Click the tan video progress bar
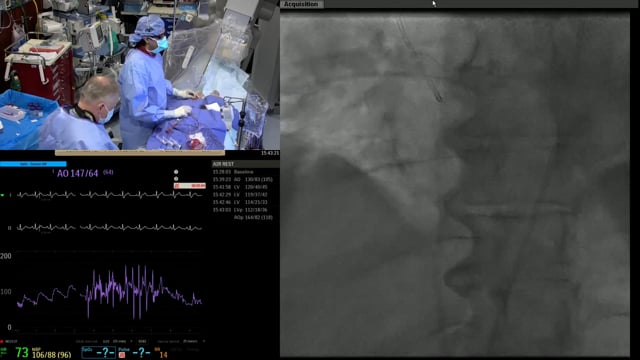Image resolution: width=640 pixels, height=360 pixels. [x=140, y=153]
